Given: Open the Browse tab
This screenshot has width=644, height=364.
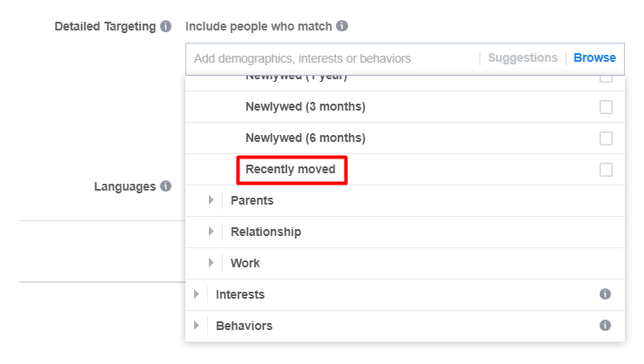Looking at the screenshot, I should click(x=594, y=58).
